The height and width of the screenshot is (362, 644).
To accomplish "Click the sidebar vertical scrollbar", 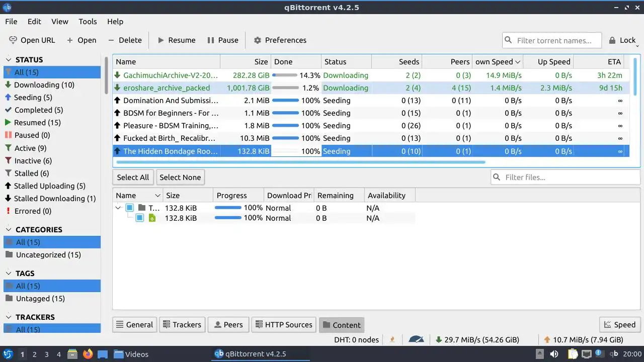I will (106, 75).
